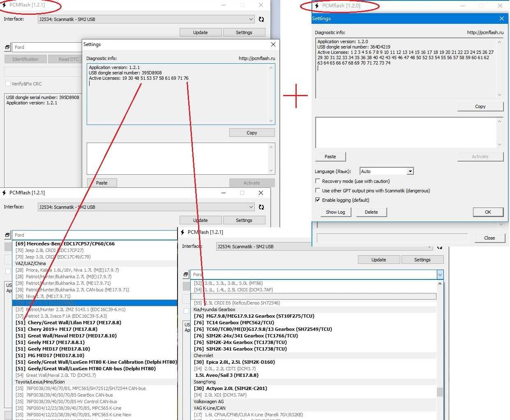Toggle the Verify&Fix CRC checkbox
This screenshot has height=420, width=510.
click(x=8, y=84)
